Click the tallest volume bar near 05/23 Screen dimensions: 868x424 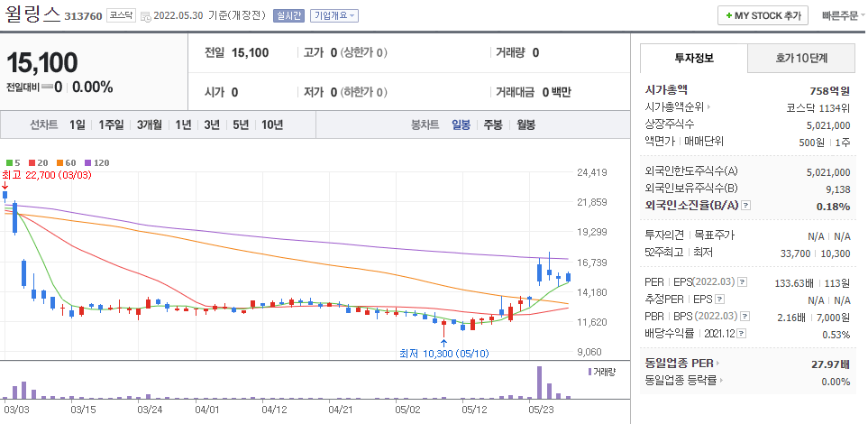(539, 383)
